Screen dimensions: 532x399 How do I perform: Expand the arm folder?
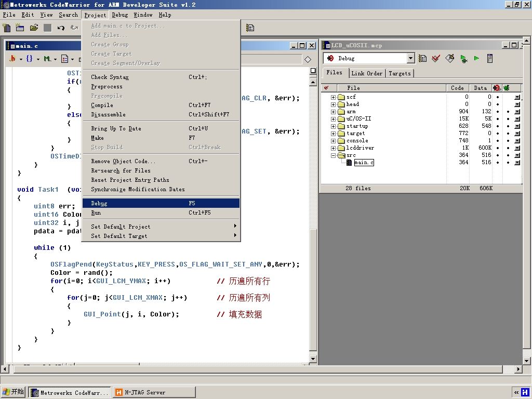333,112
